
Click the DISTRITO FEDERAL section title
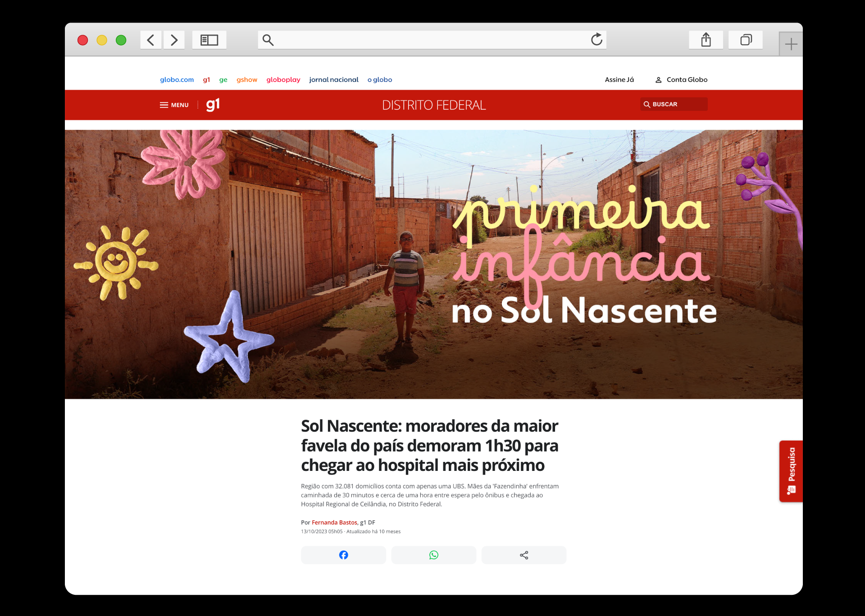(x=434, y=105)
